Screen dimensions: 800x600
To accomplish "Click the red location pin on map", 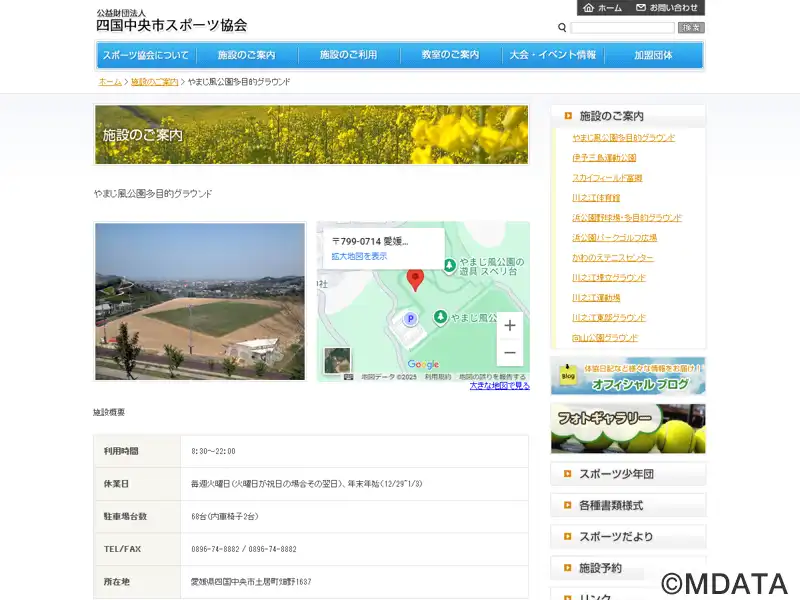I will pos(416,279).
